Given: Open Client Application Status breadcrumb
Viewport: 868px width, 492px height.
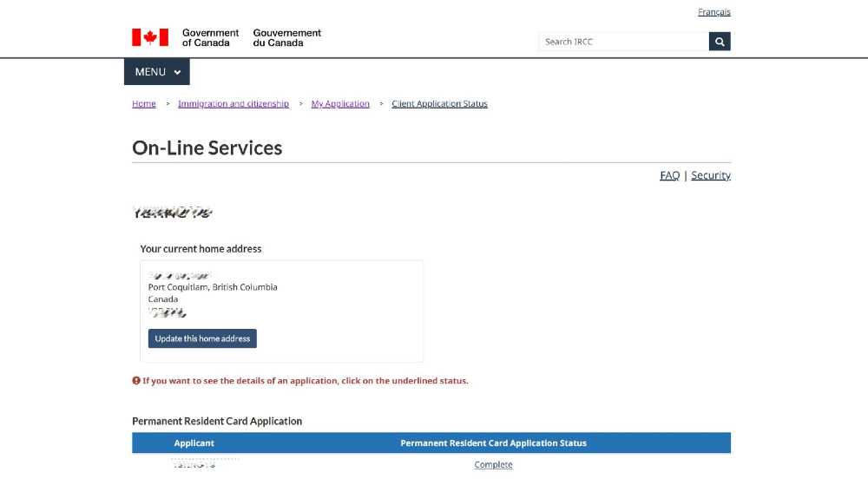Looking at the screenshot, I should coord(439,103).
